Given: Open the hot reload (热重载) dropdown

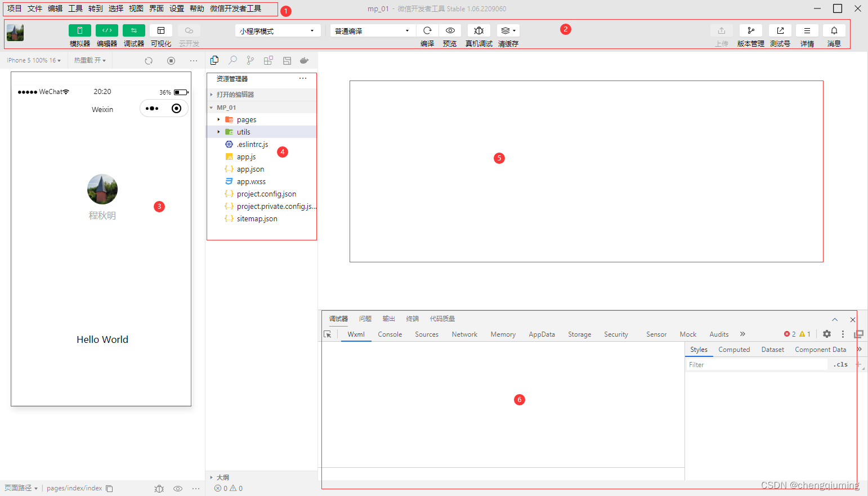Looking at the screenshot, I should click(x=90, y=60).
